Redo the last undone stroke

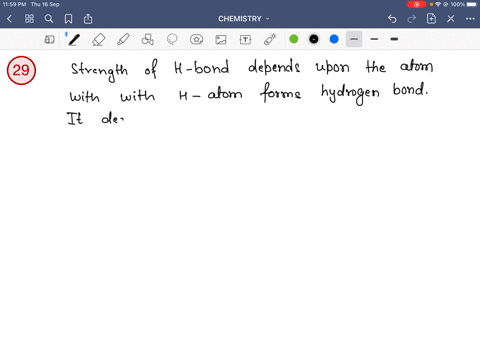click(x=412, y=19)
